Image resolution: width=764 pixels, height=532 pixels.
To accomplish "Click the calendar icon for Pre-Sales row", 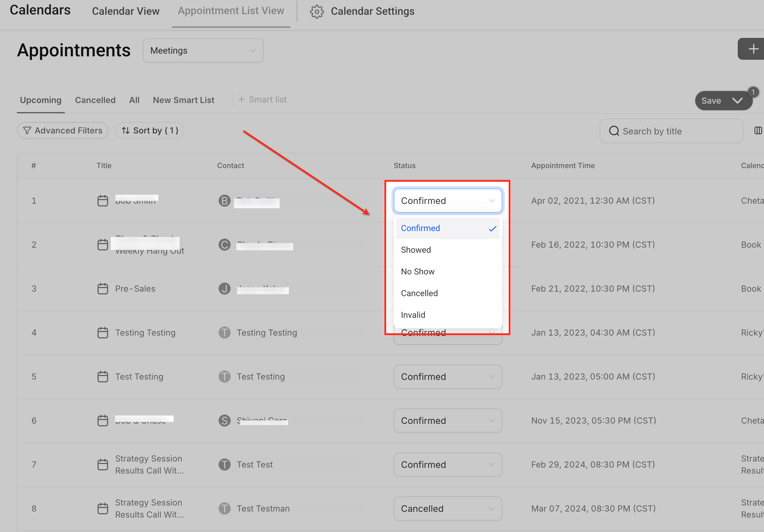I will [x=103, y=289].
